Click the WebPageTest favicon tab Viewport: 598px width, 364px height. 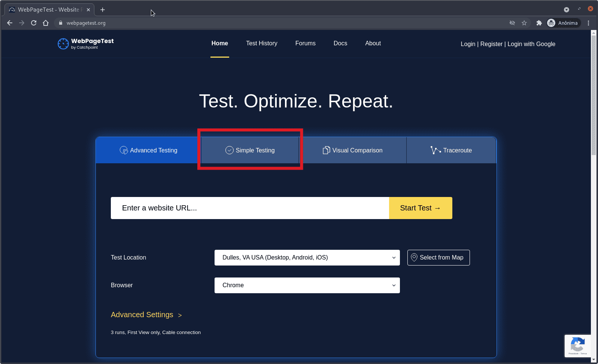[x=12, y=10]
